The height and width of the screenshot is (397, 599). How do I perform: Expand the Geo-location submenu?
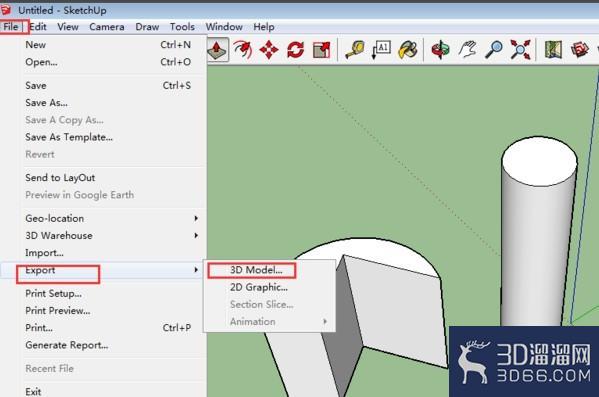pyautogui.click(x=103, y=219)
